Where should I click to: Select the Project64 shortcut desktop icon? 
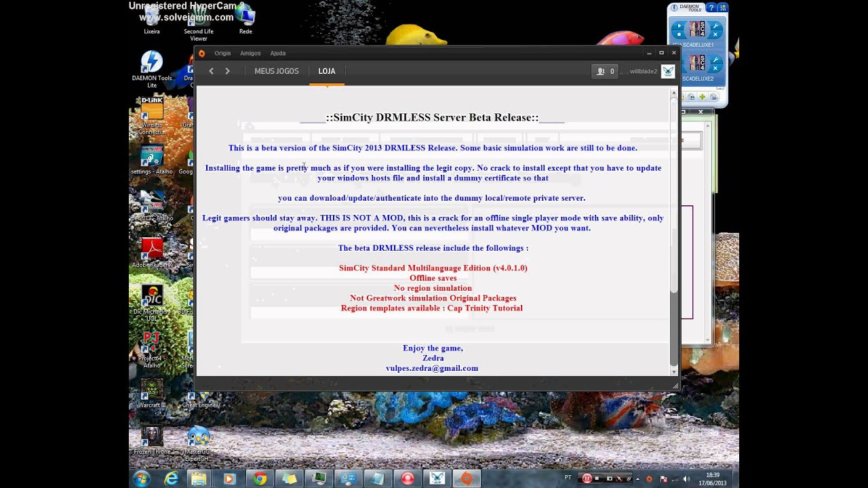coord(152,348)
